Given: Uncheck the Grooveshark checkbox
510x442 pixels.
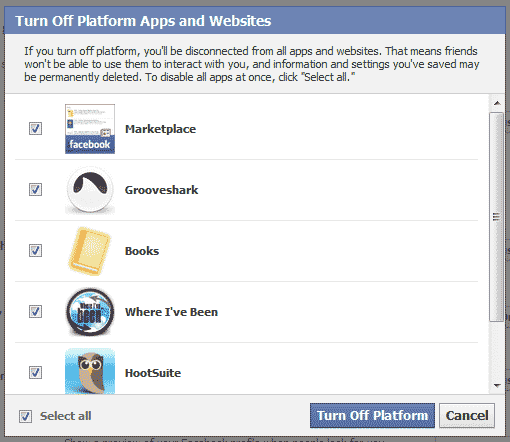Looking at the screenshot, I should point(35,189).
